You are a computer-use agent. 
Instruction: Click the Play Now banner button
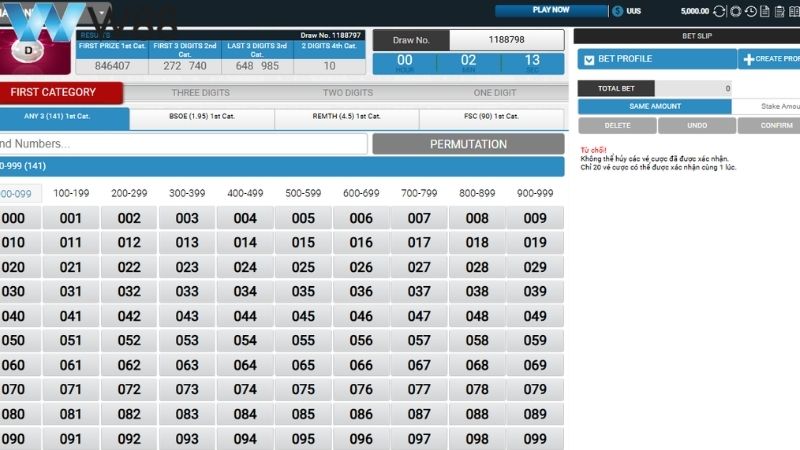(x=551, y=11)
